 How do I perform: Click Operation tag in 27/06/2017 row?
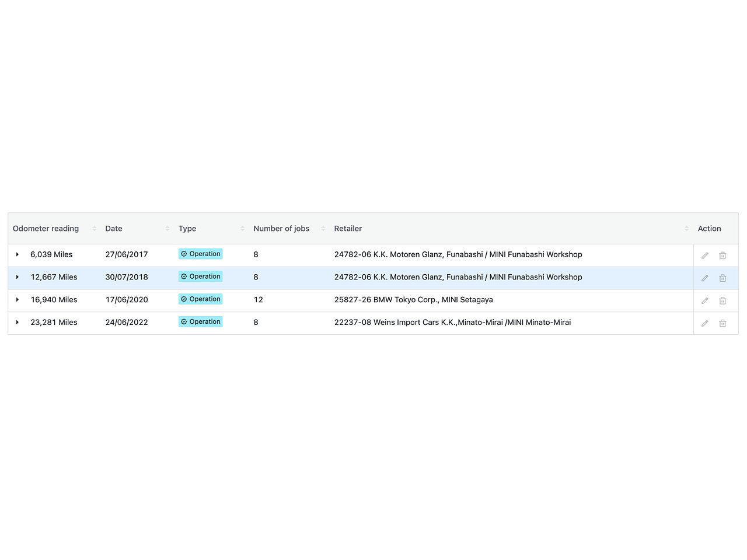pyautogui.click(x=200, y=254)
